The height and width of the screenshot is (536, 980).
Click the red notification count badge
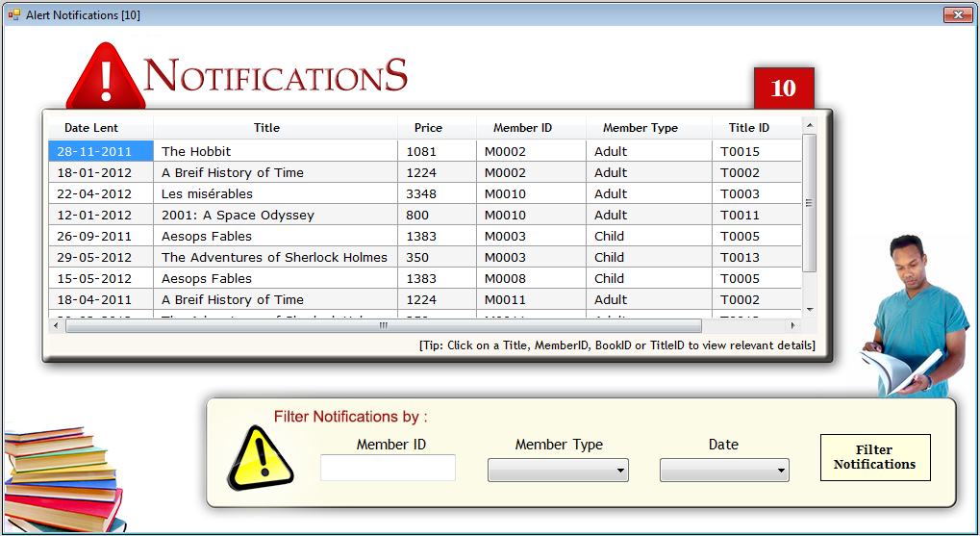(x=784, y=89)
